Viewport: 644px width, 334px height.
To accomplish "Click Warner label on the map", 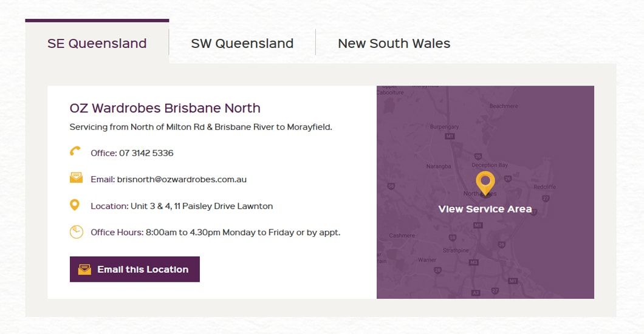I will (427, 260).
